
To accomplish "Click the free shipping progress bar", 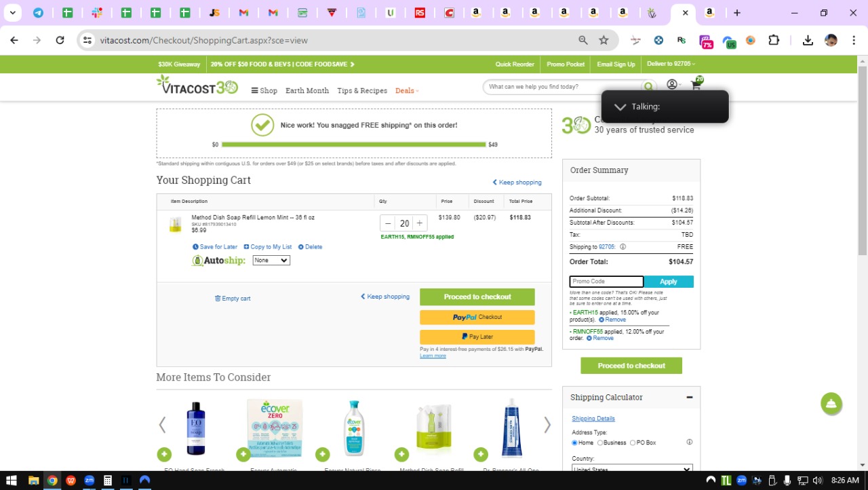I will [353, 145].
